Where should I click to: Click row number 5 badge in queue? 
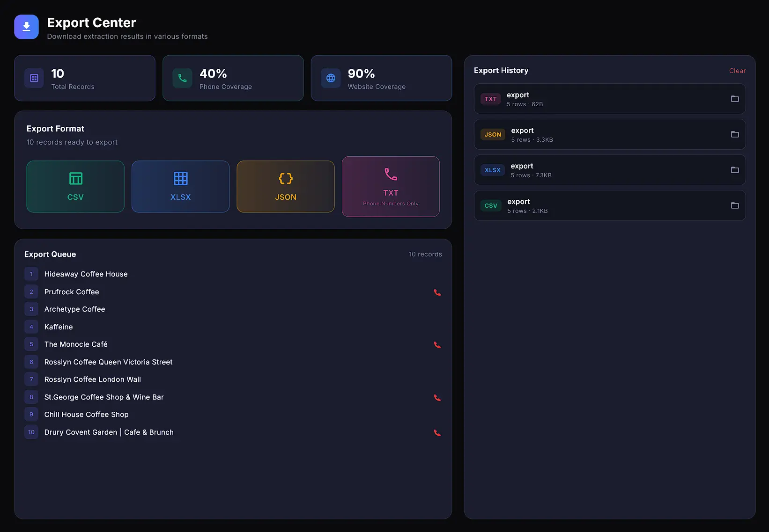[x=31, y=344]
